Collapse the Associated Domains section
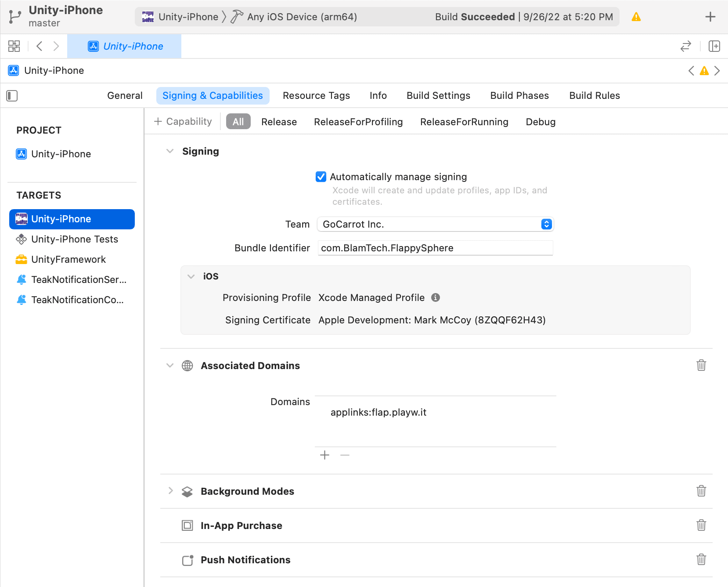The image size is (728, 587). 170,366
